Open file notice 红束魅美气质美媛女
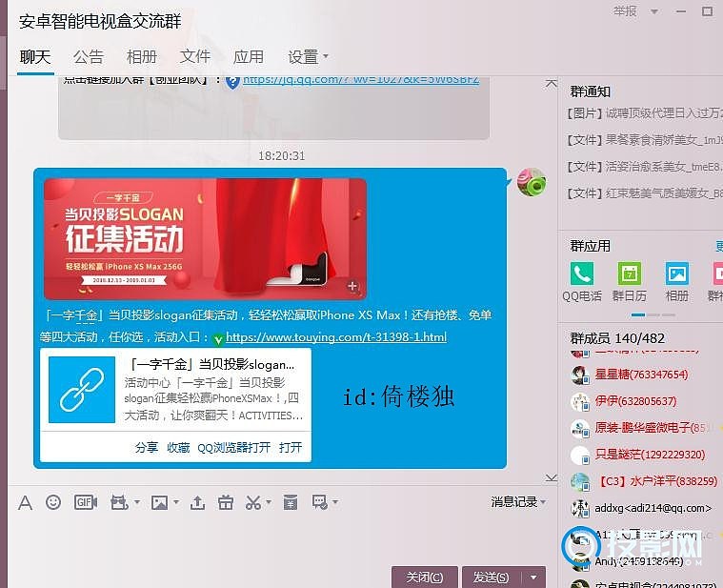Viewport: 723px width, 588px height. pyautogui.click(x=644, y=193)
